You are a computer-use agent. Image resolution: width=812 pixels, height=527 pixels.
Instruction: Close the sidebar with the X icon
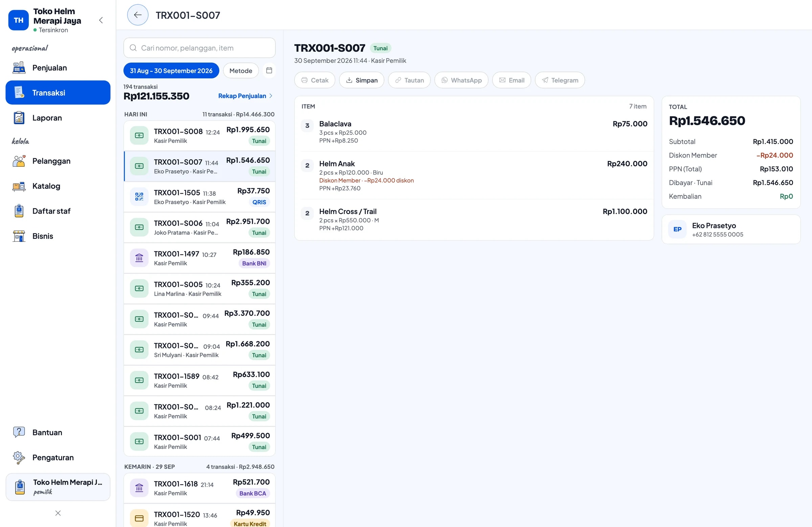click(58, 513)
